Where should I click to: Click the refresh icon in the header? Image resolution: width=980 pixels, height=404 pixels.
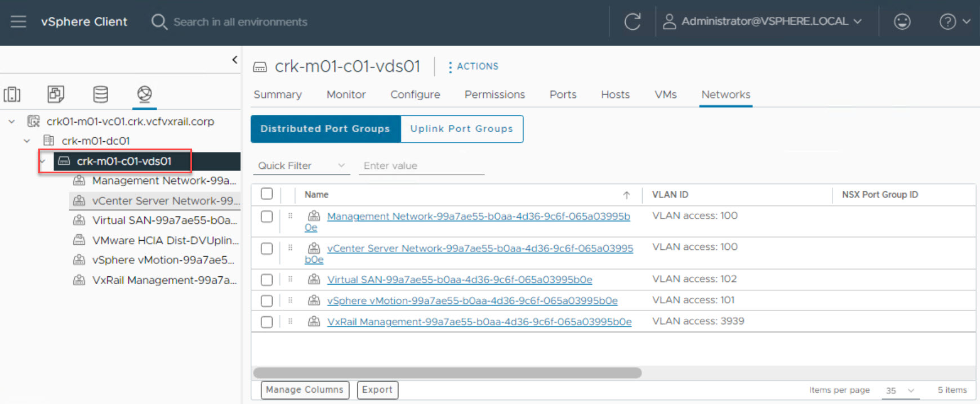632,22
